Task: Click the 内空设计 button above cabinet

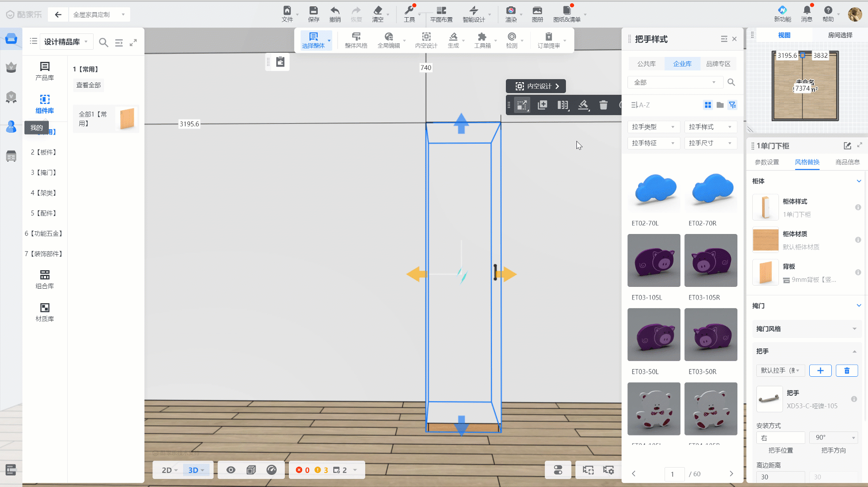Action: pyautogui.click(x=536, y=86)
